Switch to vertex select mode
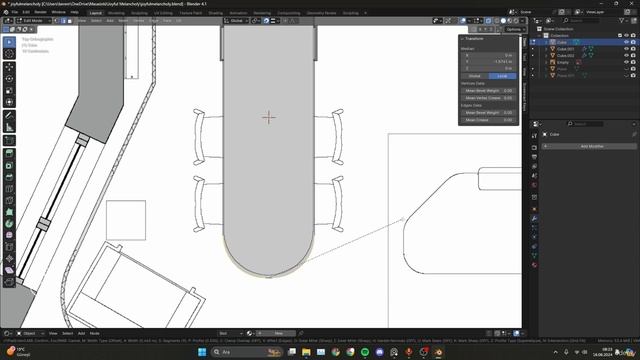Image resolution: width=640 pixels, height=360 pixels. tap(57, 20)
